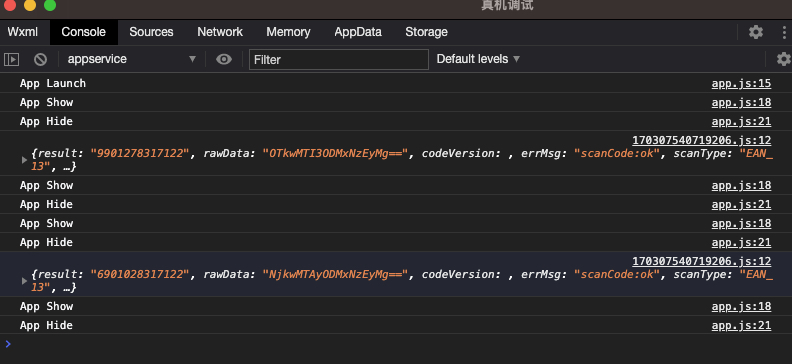Expand the 9901278317122 result object
The width and height of the screenshot is (792, 364).
pos(24,160)
